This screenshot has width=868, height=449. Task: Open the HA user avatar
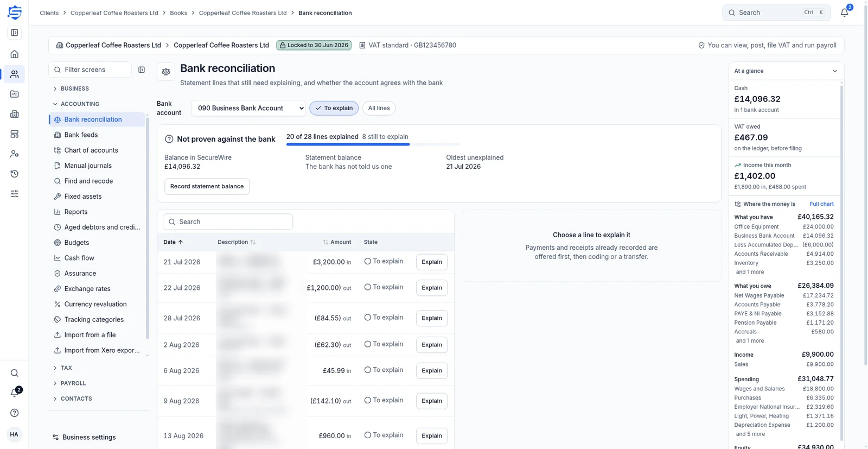click(x=14, y=434)
